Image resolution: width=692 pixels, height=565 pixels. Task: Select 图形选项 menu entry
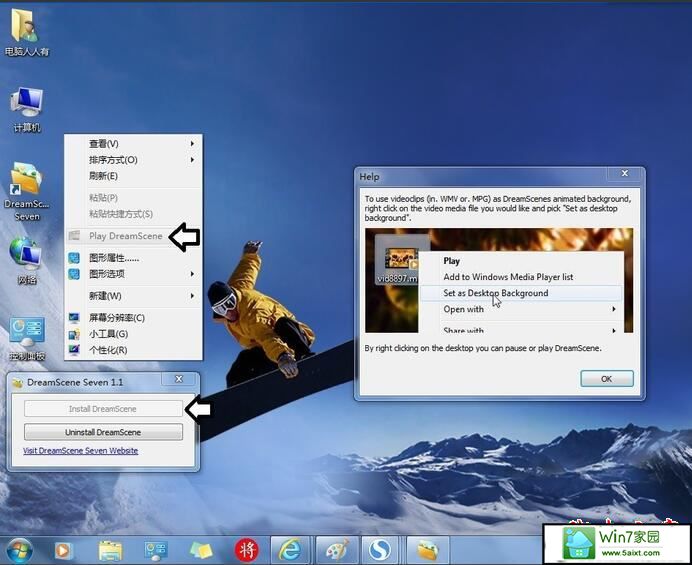pyautogui.click(x=133, y=274)
